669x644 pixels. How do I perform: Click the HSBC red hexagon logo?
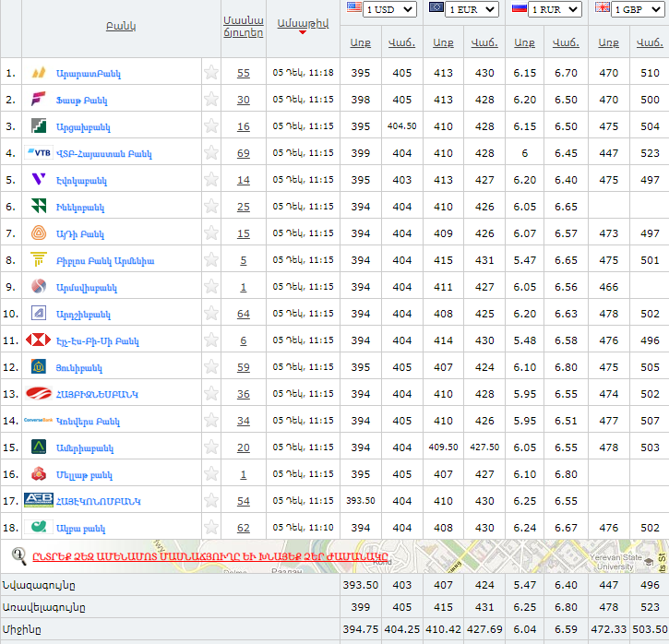[39, 340]
